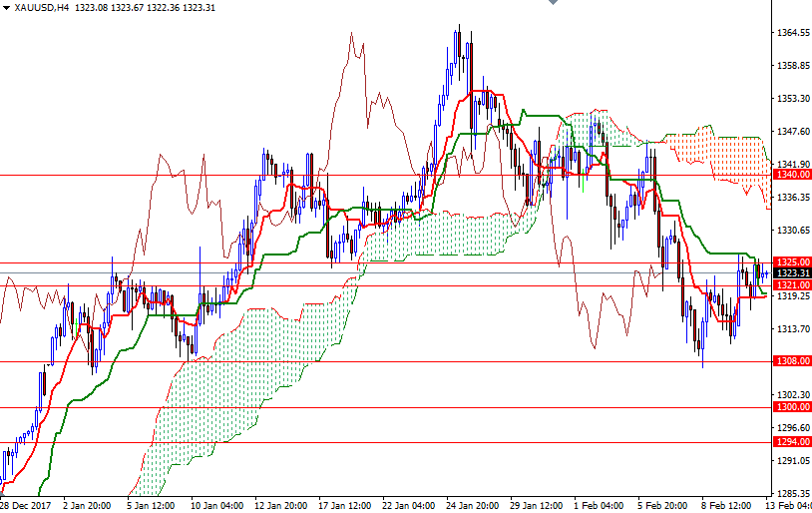Click the 12 Jan 20:00 time label
812x513 pixels.
pyautogui.click(x=281, y=506)
